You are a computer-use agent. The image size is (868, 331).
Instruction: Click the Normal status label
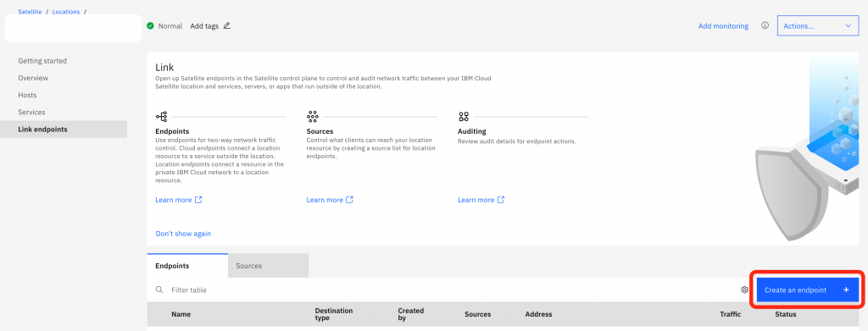(x=170, y=26)
